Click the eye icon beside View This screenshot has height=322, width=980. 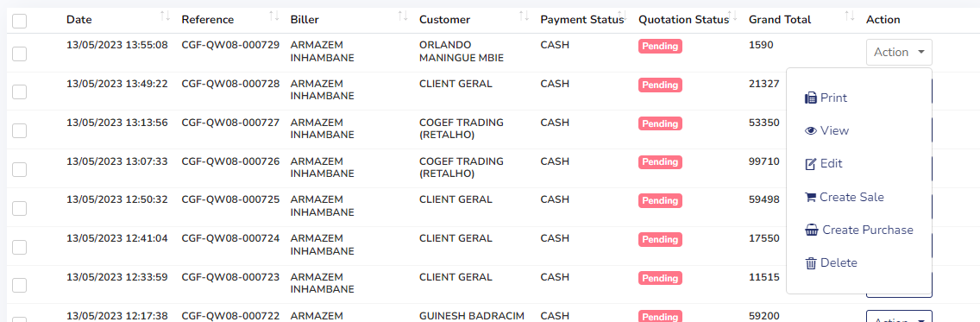pos(811,130)
